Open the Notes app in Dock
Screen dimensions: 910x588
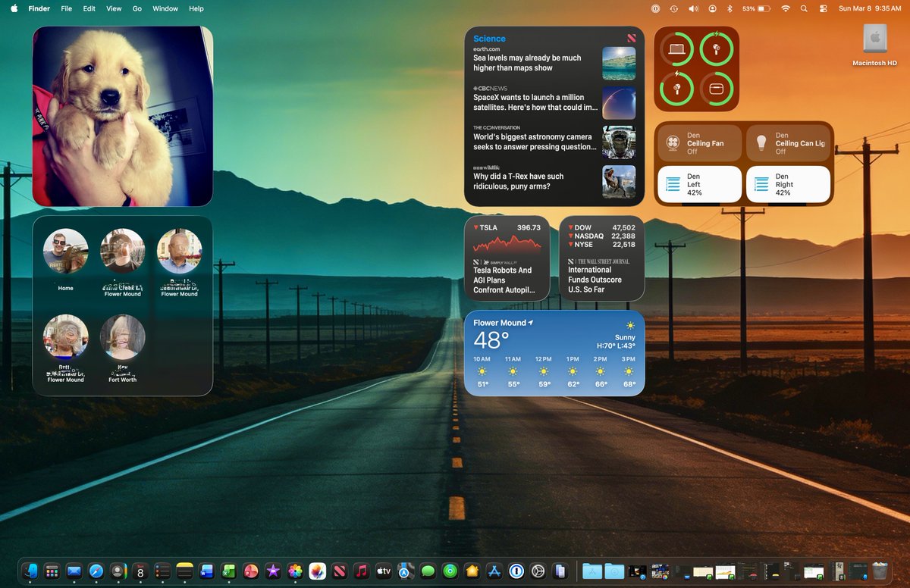[x=184, y=571]
